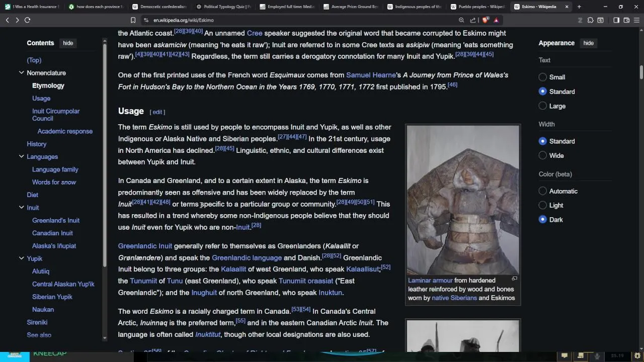This screenshot has width=644, height=362.
Task: Open the Greenlandic Inuit article link
Action: pos(145,246)
